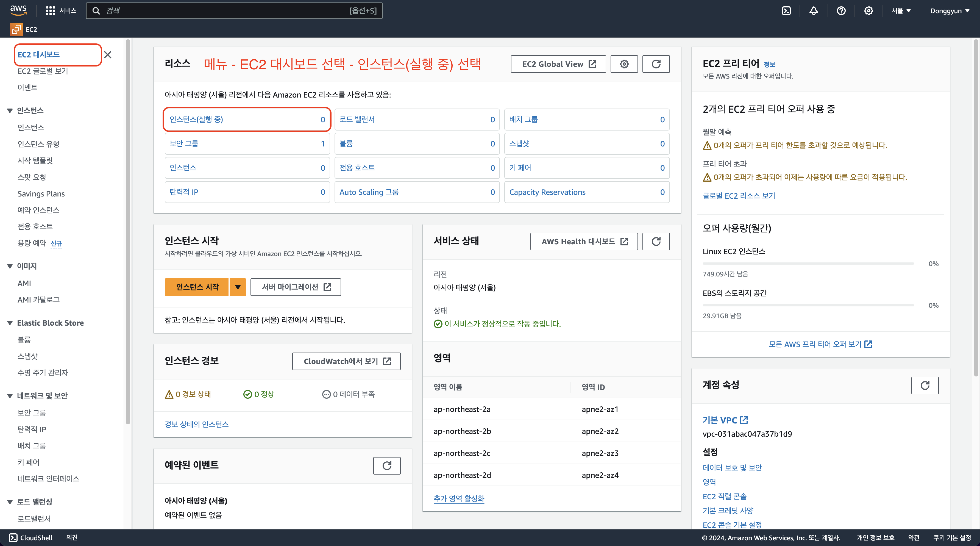Screen dimensions: 980x546
Task: Refresh the 리소스 resources panel
Action: point(656,64)
